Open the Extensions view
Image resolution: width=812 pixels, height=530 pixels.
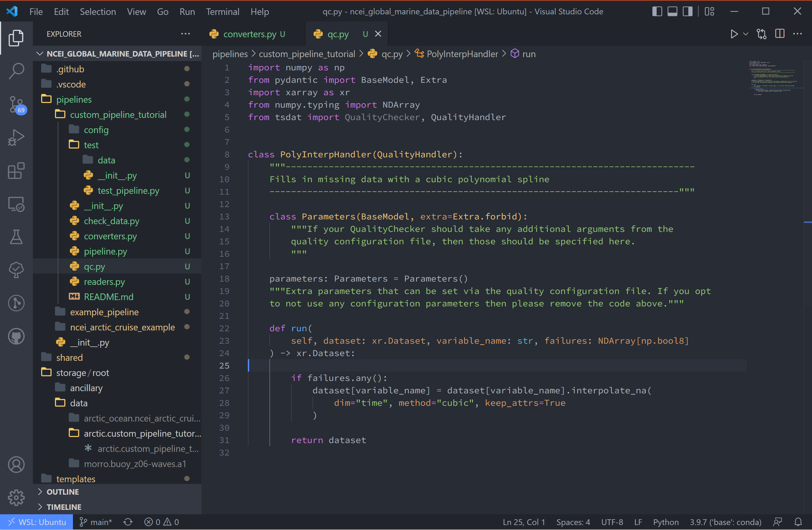click(x=16, y=170)
